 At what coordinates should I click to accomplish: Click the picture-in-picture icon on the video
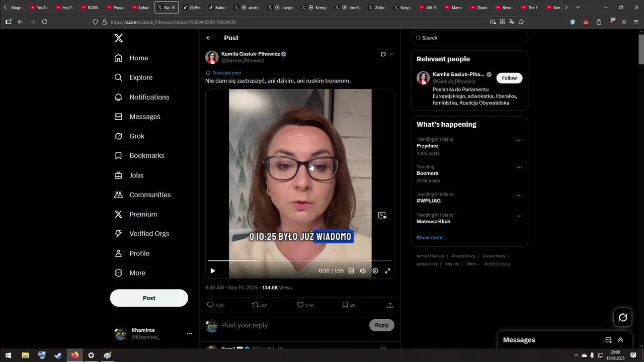pos(382,215)
